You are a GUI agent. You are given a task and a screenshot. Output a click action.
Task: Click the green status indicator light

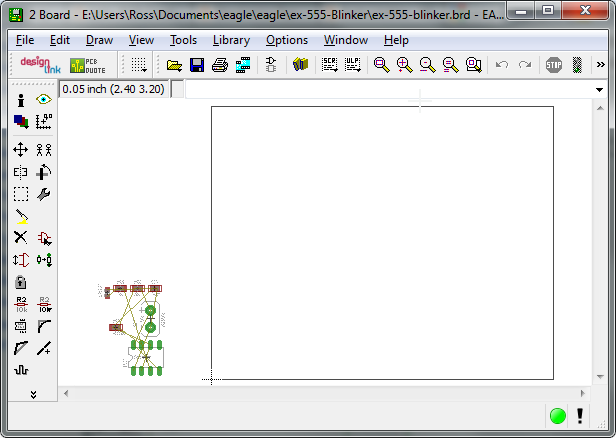557,416
